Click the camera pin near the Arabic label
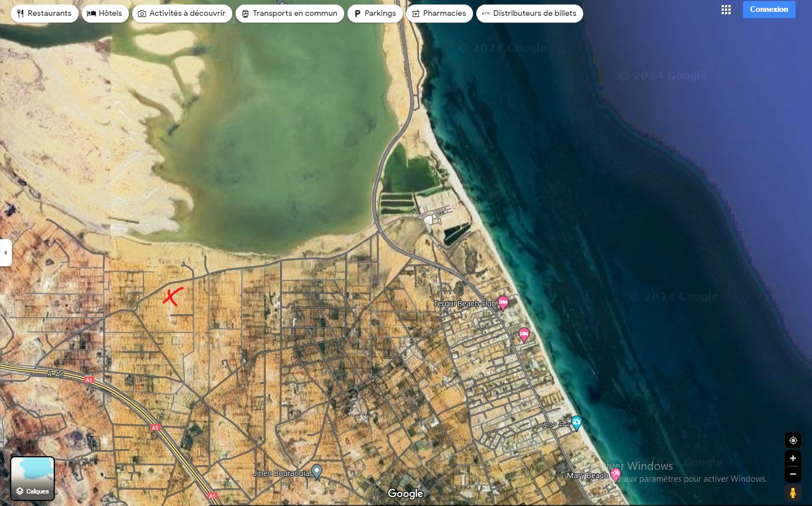This screenshot has height=506, width=812. pyautogui.click(x=576, y=422)
